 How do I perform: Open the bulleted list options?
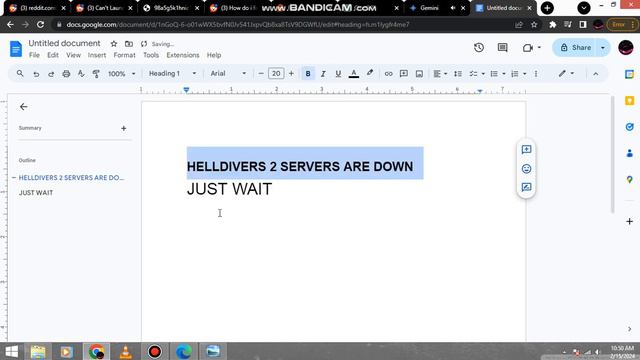click(x=498, y=74)
